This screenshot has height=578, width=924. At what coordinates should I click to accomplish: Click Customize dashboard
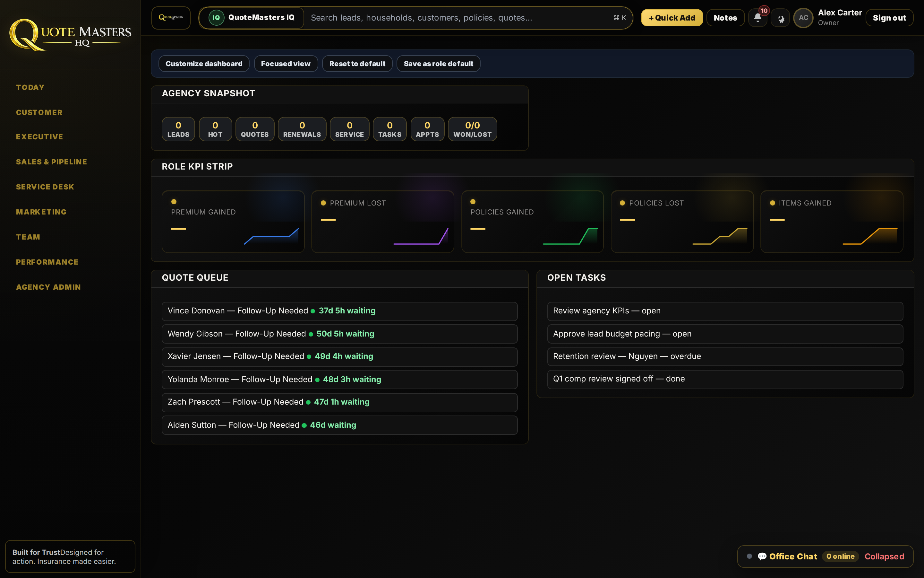204,64
